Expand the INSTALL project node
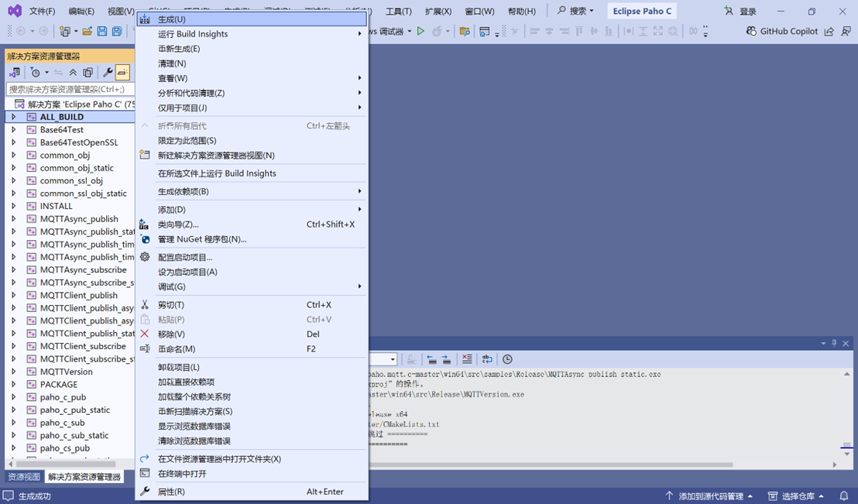Image resolution: width=858 pixels, height=504 pixels. coord(14,206)
